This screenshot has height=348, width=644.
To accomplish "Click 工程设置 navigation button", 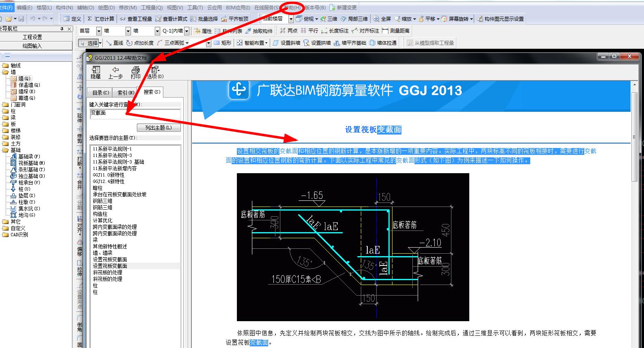I will click(x=33, y=37).
